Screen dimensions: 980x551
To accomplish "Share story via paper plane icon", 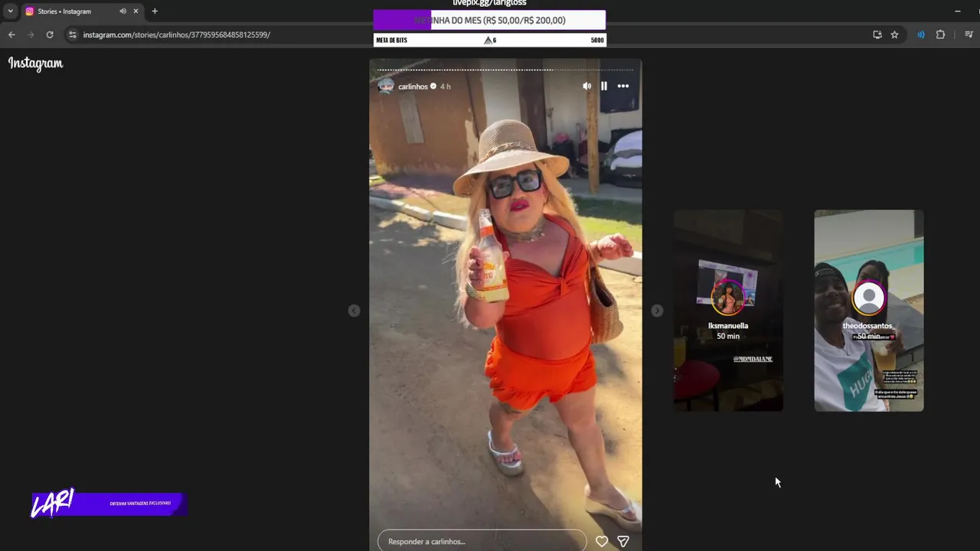I will 623,541.
